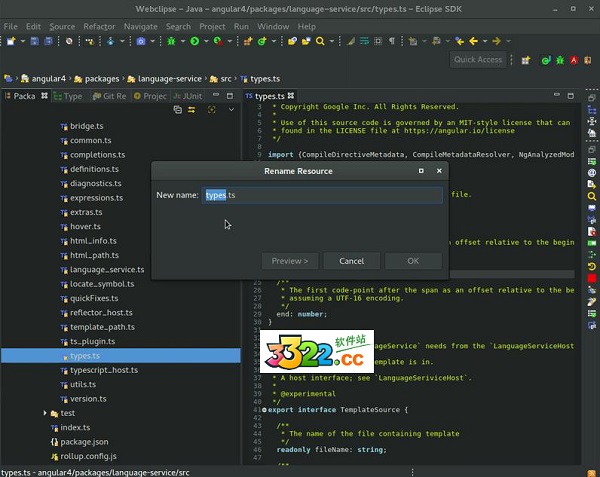This screenshot has height=477, width=600.
Task: Expand the test folder in the tree
Action: (47, 413)
